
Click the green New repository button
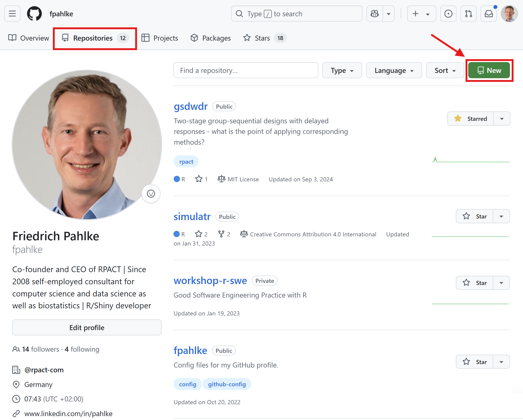[489, 70]
